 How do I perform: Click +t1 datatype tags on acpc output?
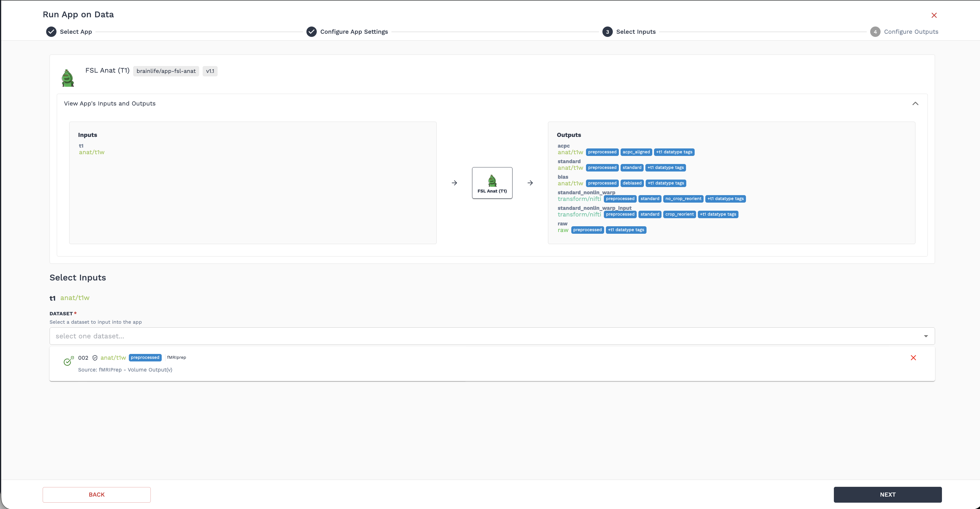point(674,152)
